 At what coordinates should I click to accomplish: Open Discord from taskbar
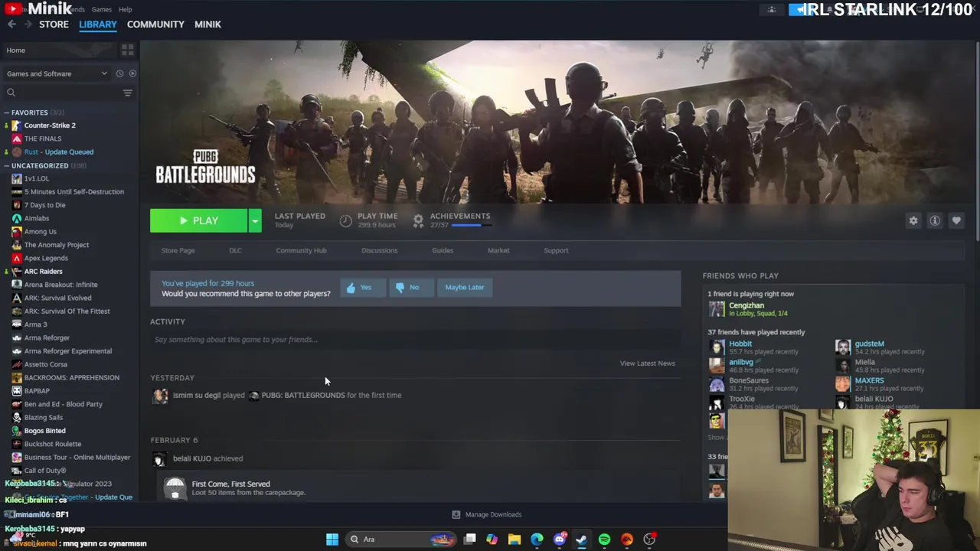(560, 540)
